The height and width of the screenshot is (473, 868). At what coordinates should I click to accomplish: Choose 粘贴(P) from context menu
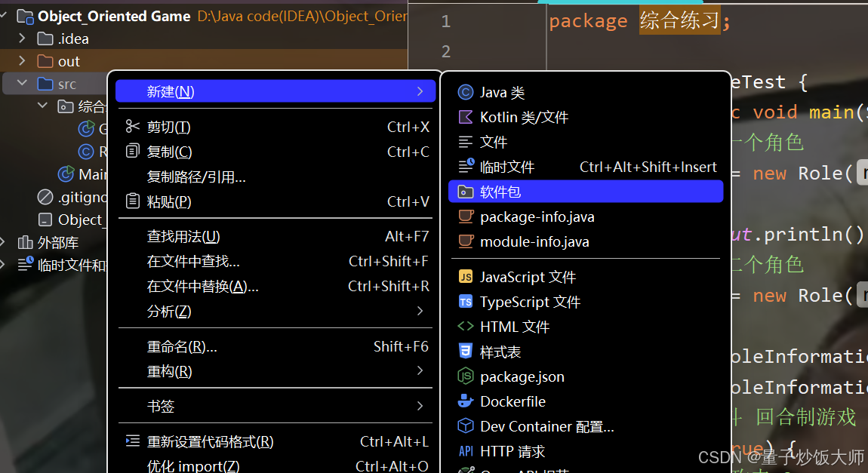point(275,202)
